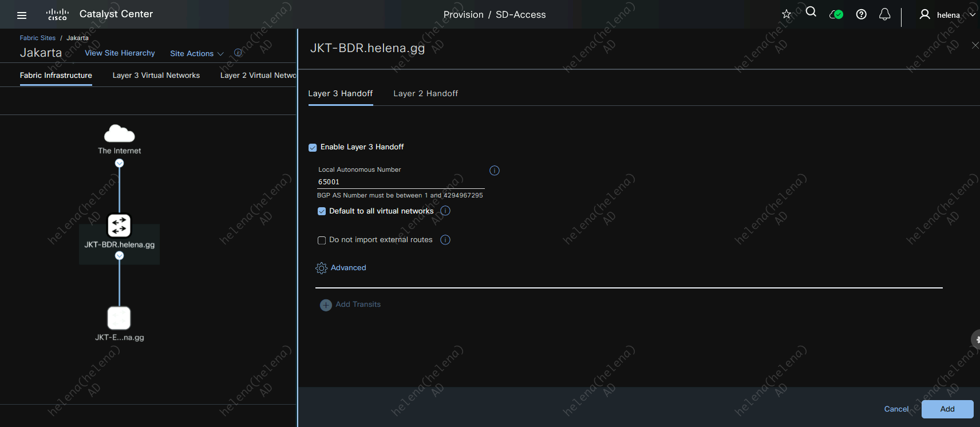Expand the Site Actions dropdown
Screen dimensions: 980x427
pyautogui.click(x=196, y=54)
